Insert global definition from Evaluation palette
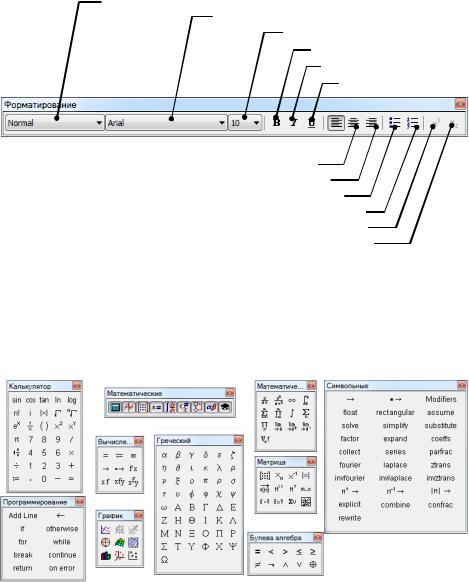Screen dimensions: 469x582 pos(133,455)
